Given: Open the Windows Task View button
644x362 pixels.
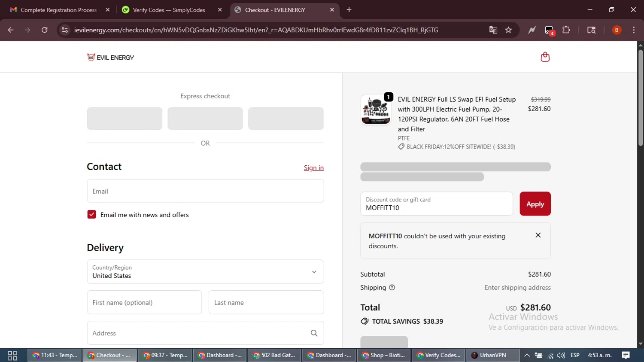Looking at the screenshot, I should (12, 356).
